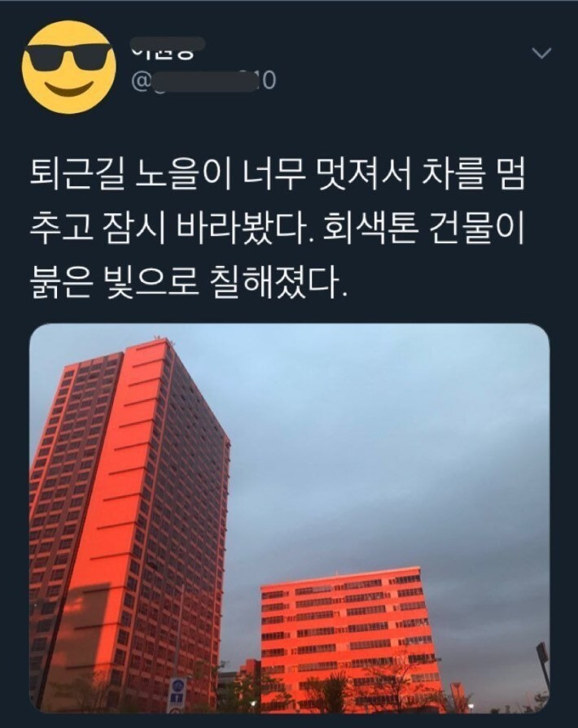Expand the tweet options chevron
578x728 pixels.
[x=541, y=54]
